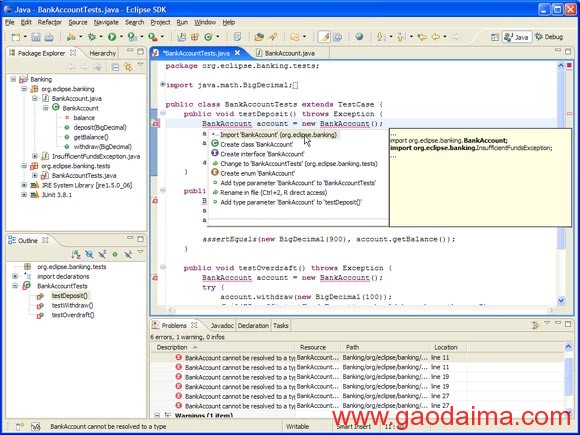Toggle Hide Non-Public Members green dot
Screen dimensions: 580x435
[115, 254]
